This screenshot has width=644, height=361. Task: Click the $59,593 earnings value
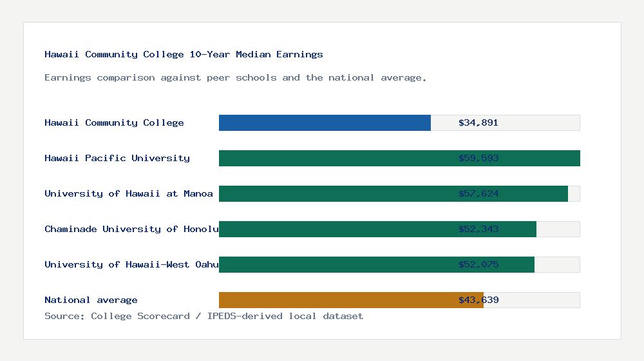(x=478, y=158)
